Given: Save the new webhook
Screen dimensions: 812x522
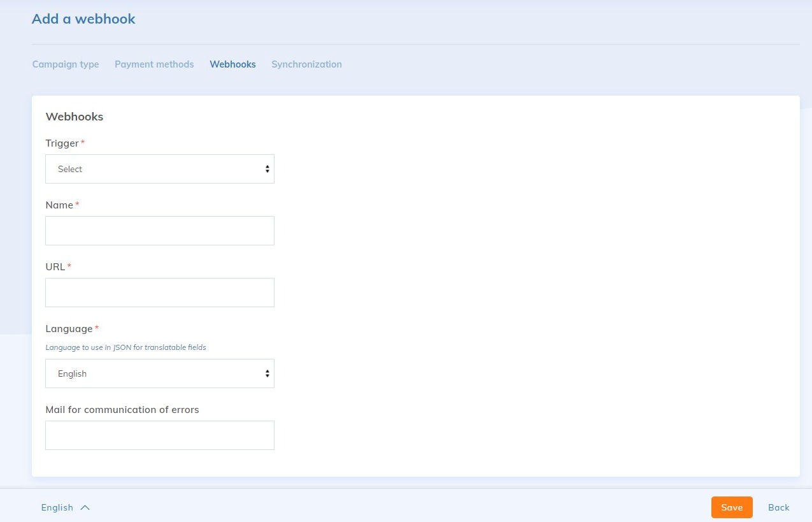Looking at the screenshot, I should point(731,507).
